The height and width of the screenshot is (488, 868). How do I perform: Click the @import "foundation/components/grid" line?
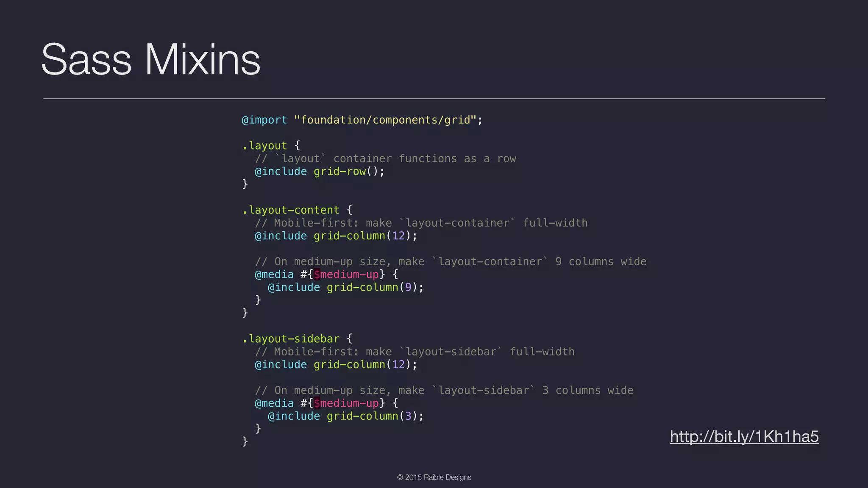[x=362, y=120]
